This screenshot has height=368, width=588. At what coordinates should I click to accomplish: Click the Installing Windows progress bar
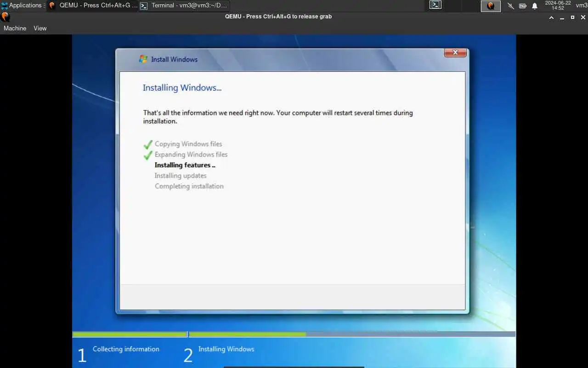(352, 334)
